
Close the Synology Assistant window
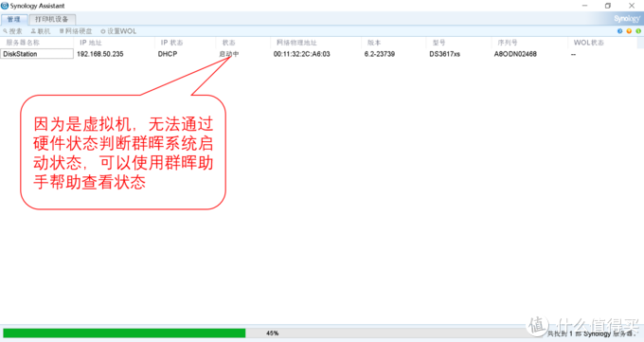(x=632, y=6)
